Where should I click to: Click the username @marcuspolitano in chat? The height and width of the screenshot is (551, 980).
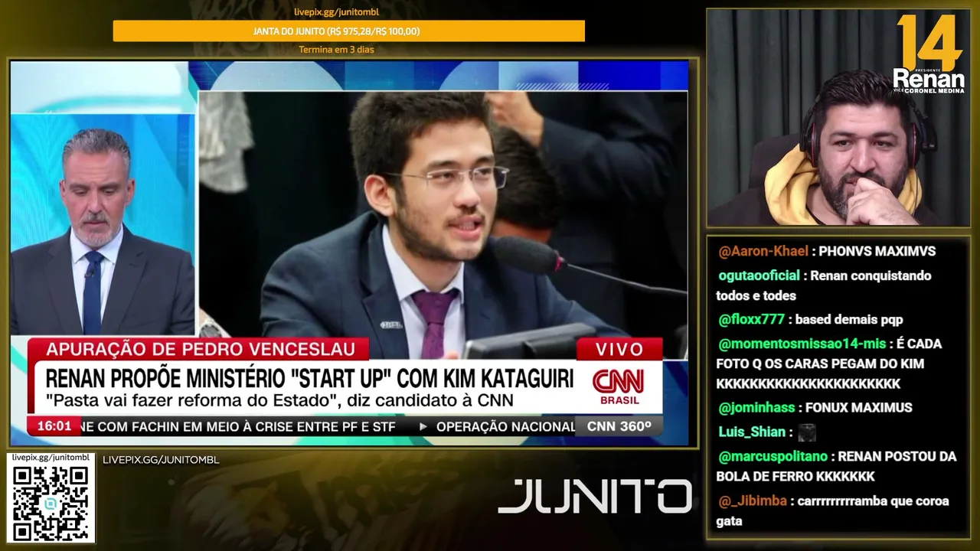[773, 457]
